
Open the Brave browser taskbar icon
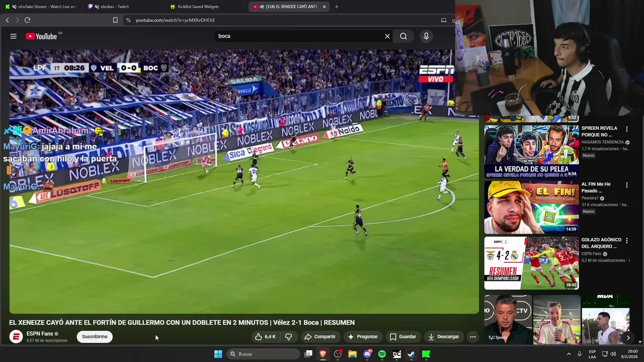coord(323,354)
